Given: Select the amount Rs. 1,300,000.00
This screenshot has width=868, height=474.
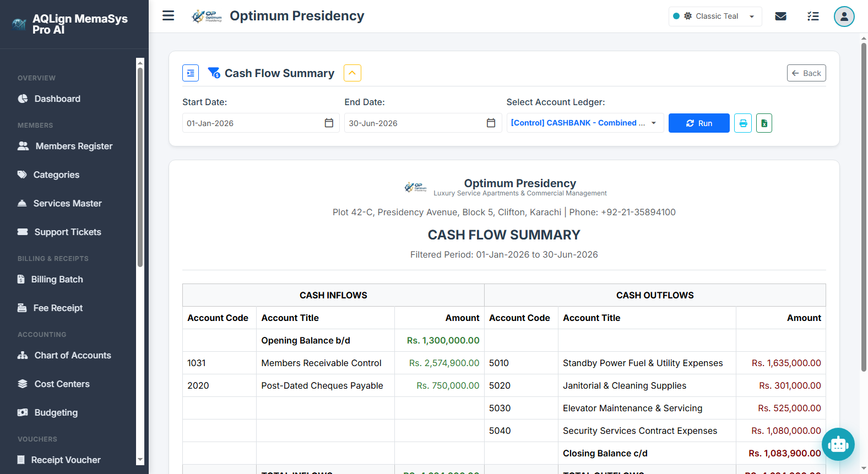Looking at the screenshot, I should pos(443,341).
